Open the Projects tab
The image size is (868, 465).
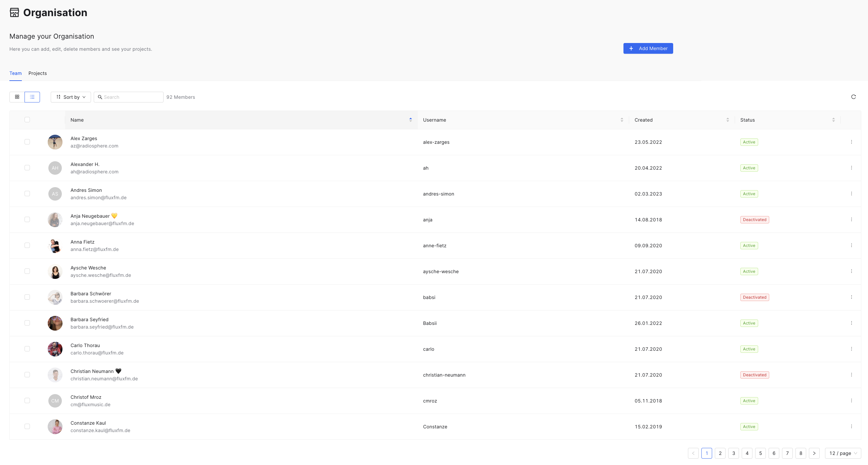(38, 73)
